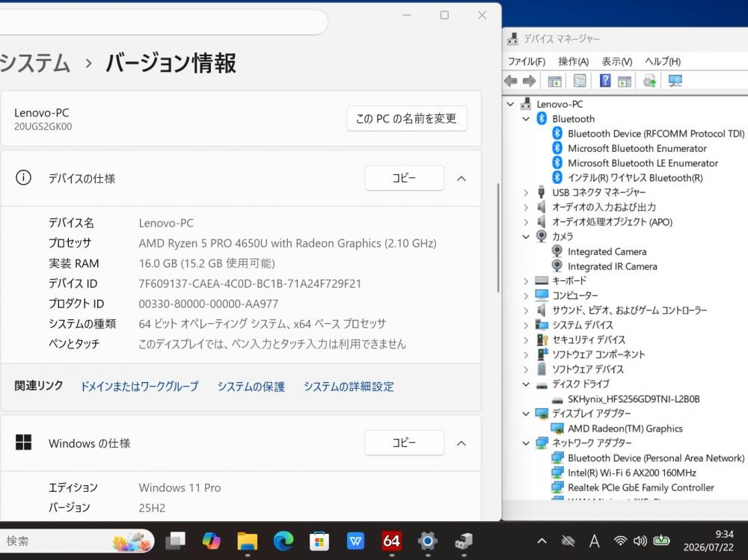Click the IME A indicator in tray
Viewport: 748px width, 560px height.
click(x=594, y=541)
